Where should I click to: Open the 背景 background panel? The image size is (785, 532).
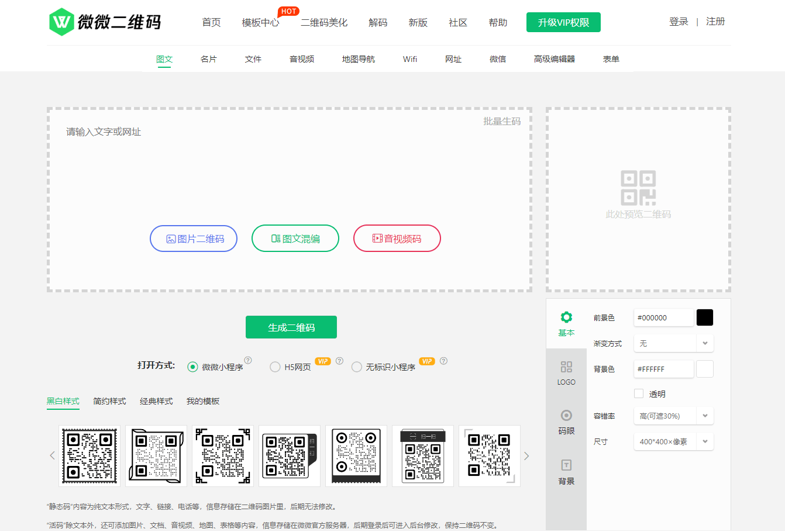566,472
